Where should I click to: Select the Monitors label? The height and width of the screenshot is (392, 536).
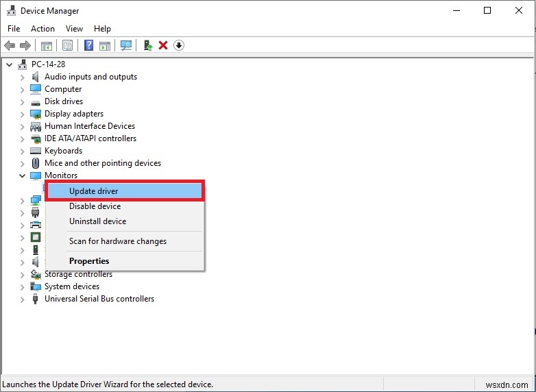tap(61, 175)
